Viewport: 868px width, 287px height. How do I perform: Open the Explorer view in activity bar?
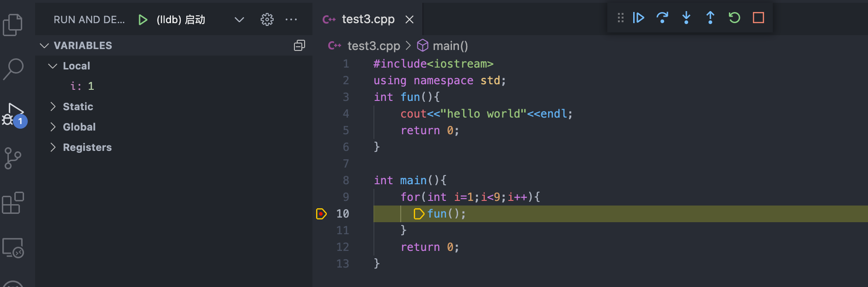[13, 25]
